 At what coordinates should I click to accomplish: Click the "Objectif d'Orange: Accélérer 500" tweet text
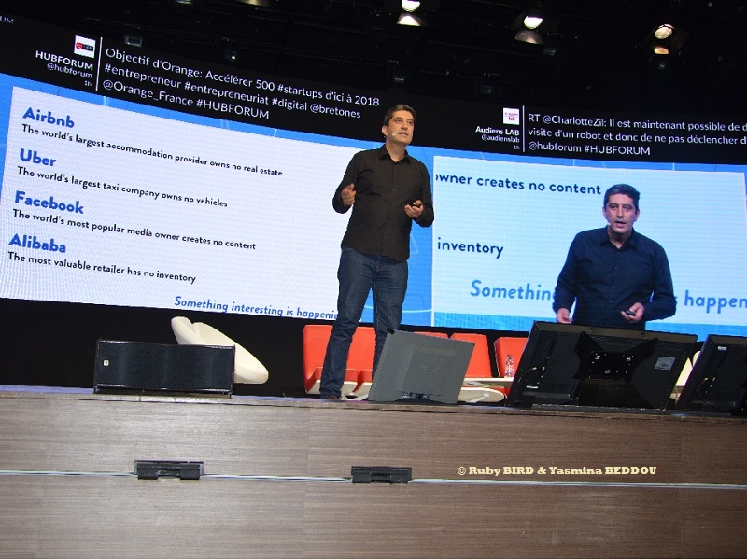[190, 69]
